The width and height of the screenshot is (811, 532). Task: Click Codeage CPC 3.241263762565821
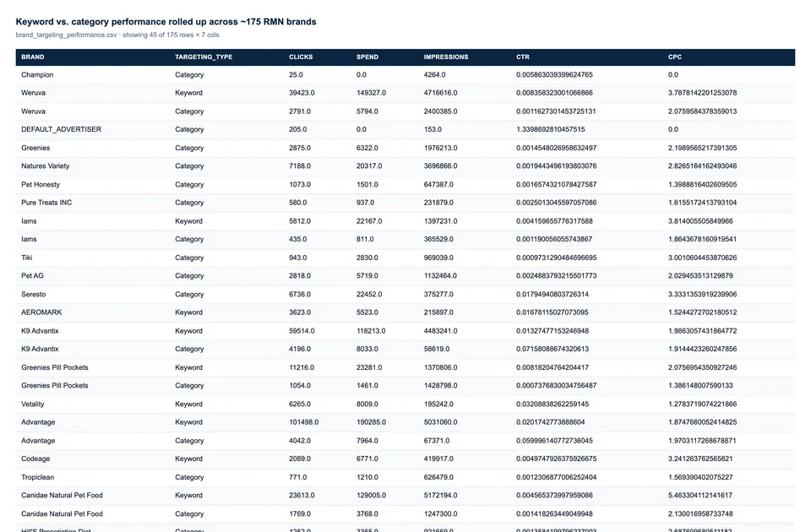(700, 459)
